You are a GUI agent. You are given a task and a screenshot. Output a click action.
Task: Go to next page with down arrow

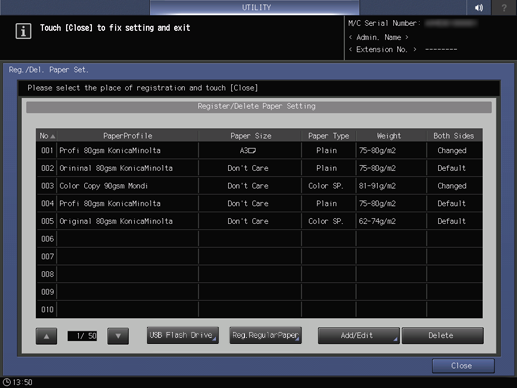[x=118, y=336]
